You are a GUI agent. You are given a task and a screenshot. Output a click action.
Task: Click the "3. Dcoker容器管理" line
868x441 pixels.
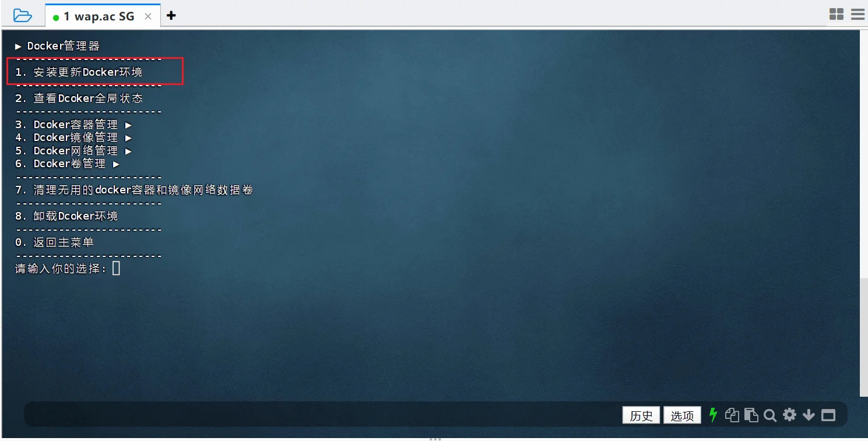coord(73,125)
